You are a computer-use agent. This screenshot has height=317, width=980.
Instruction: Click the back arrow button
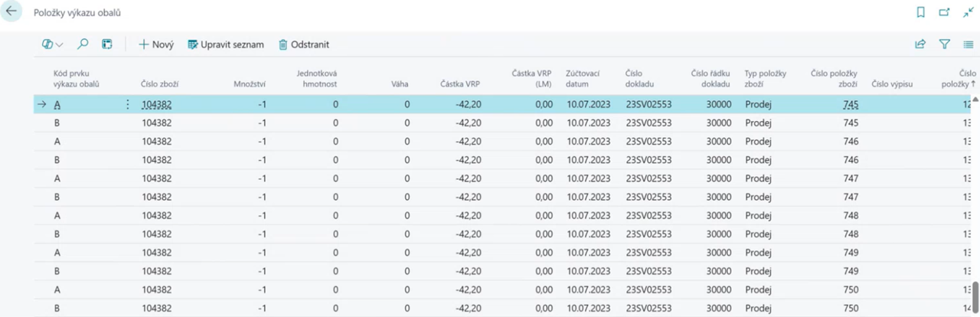(11, 13)
